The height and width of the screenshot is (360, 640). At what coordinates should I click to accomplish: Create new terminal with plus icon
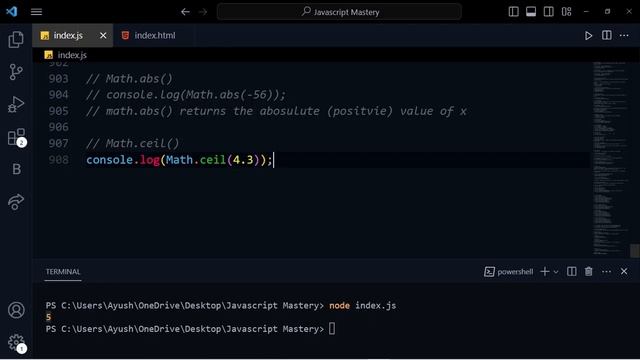point(544,272)
